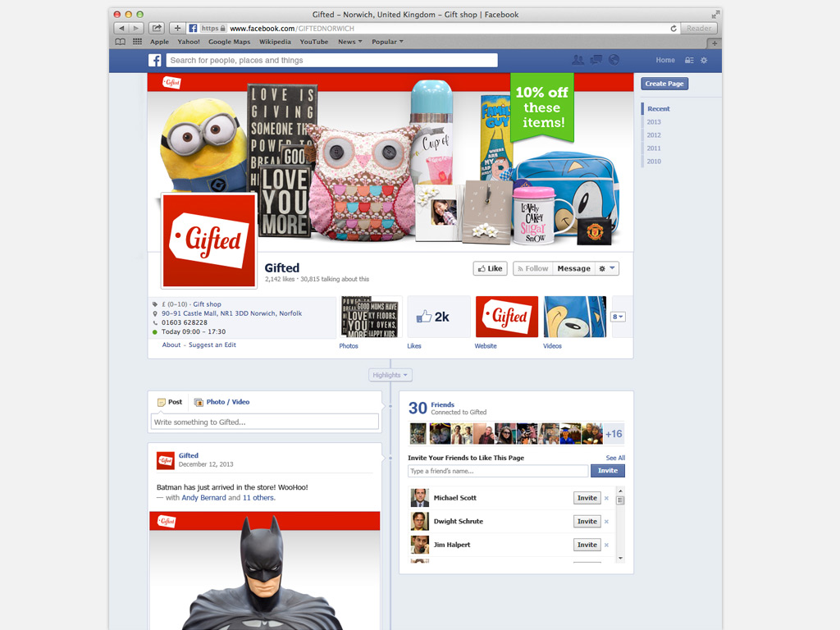Screen dimensions: 840x630
Task: Open the Videos app thumbnail
Action: click(575, 317)
